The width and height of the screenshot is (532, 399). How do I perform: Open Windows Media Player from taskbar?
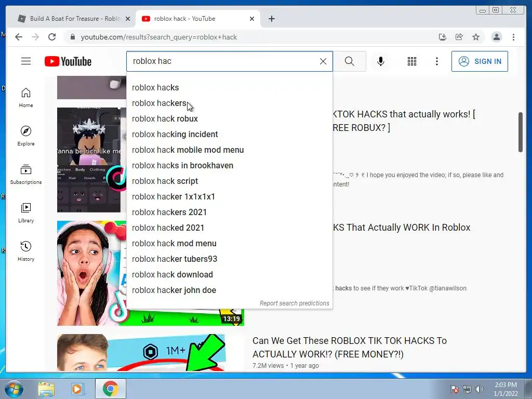point(77,389)
